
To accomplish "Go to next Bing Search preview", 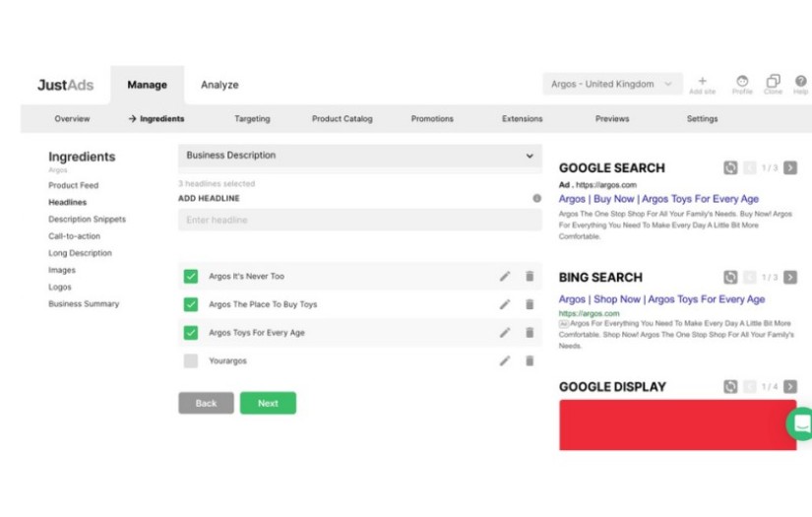I will point(790,278).
